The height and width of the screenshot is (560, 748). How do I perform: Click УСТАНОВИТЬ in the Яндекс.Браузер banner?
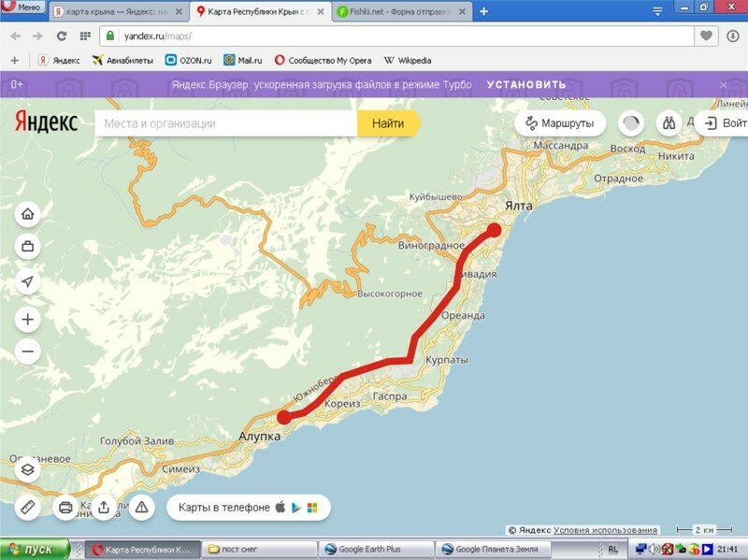coord(526,85)
